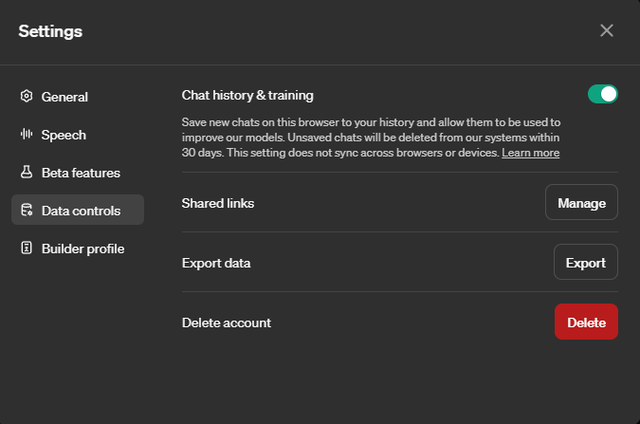Image resolution: width=640 pixels, height=424 pixels.
Task: Click the Builder profile badge icon
Action: click(27, 249)
